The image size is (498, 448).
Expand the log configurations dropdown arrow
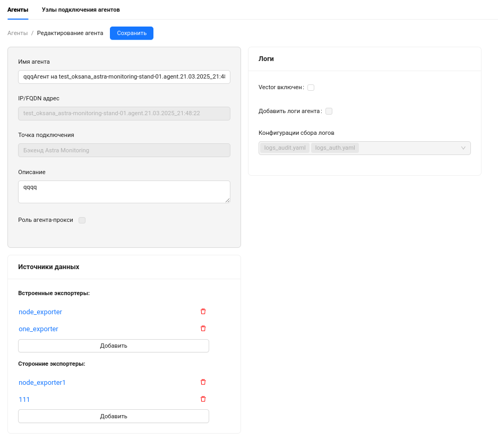[463, 148]
